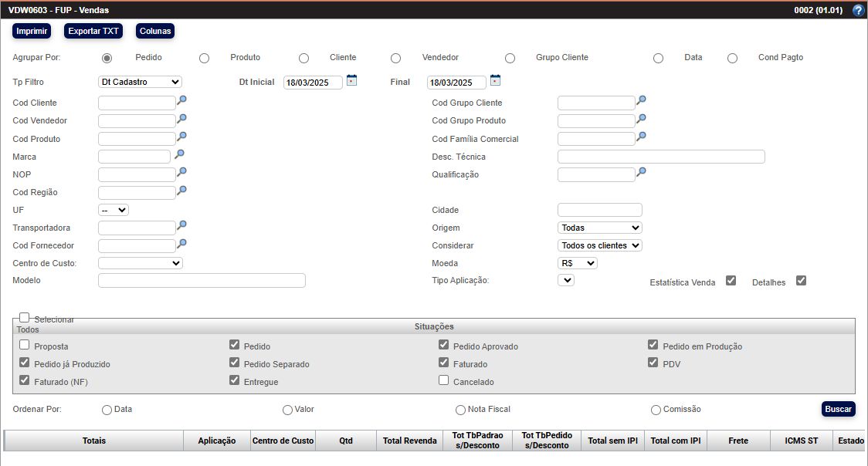Open the Origem dropdown

point(599,228)
